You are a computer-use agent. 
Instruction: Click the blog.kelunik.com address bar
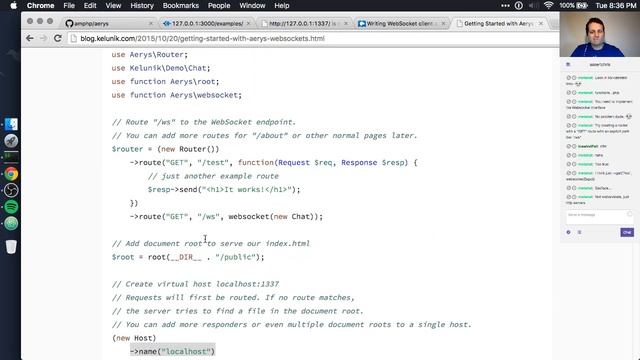click(312, 38)
